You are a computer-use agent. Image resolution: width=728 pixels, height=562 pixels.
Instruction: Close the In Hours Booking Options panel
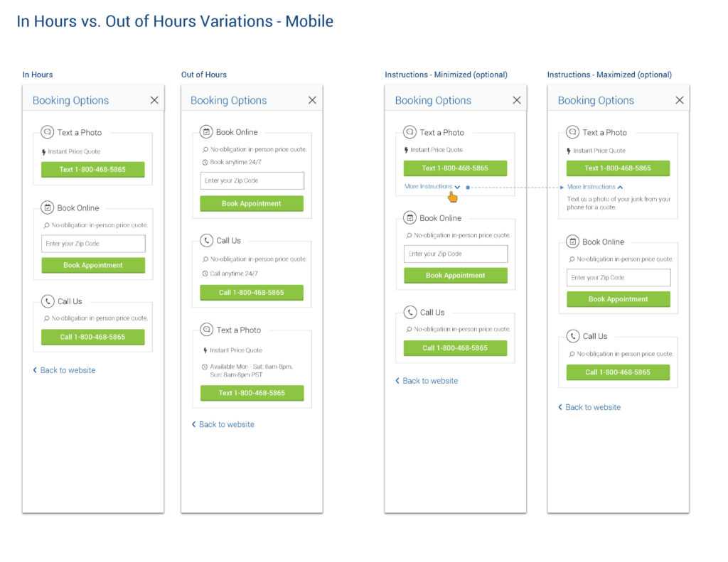154,100
